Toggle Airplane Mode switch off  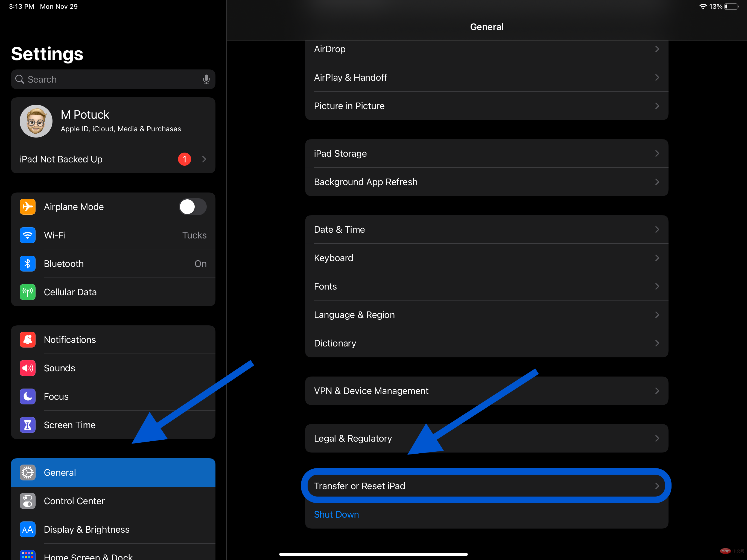[x=192, y=206]
